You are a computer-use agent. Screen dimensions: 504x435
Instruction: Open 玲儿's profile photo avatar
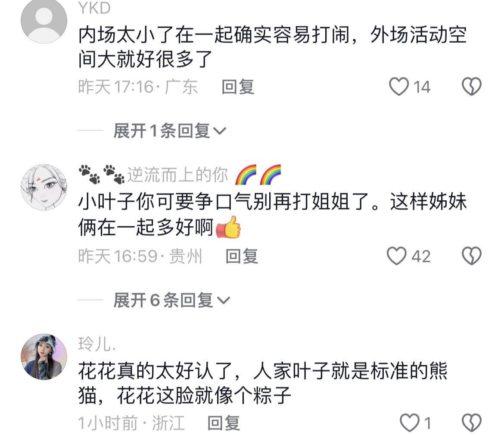(44, 357)
